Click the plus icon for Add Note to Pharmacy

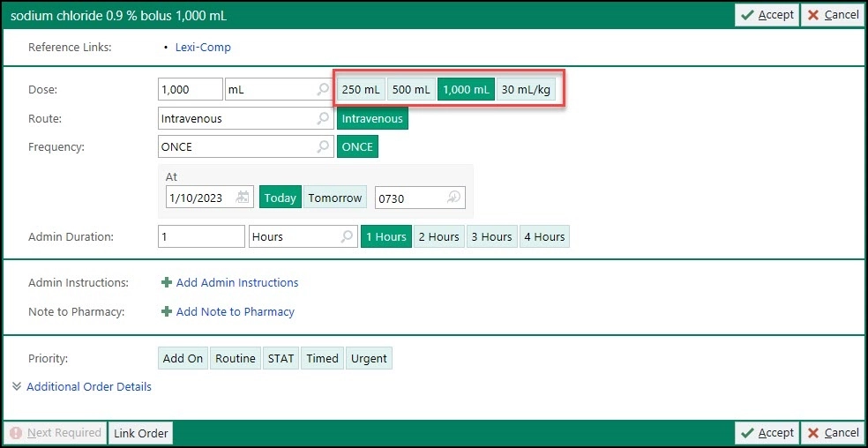tap(166, 312)
